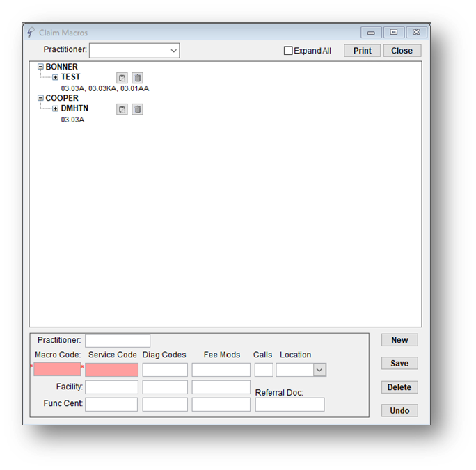This screenshot has width=476, height=470.
Task: Collapse the COOPER practitioner node
Action: point(40,97)
